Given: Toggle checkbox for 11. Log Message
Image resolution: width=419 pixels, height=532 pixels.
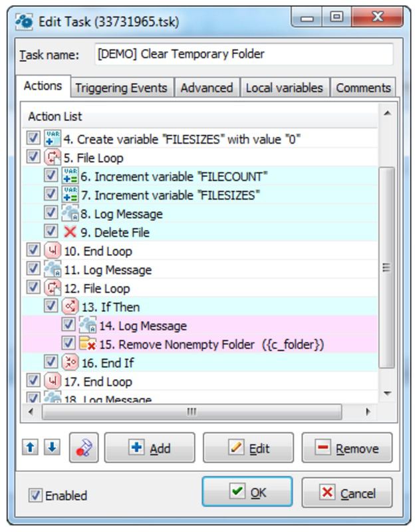Looking at the screenshot, I should pos(33,269).
